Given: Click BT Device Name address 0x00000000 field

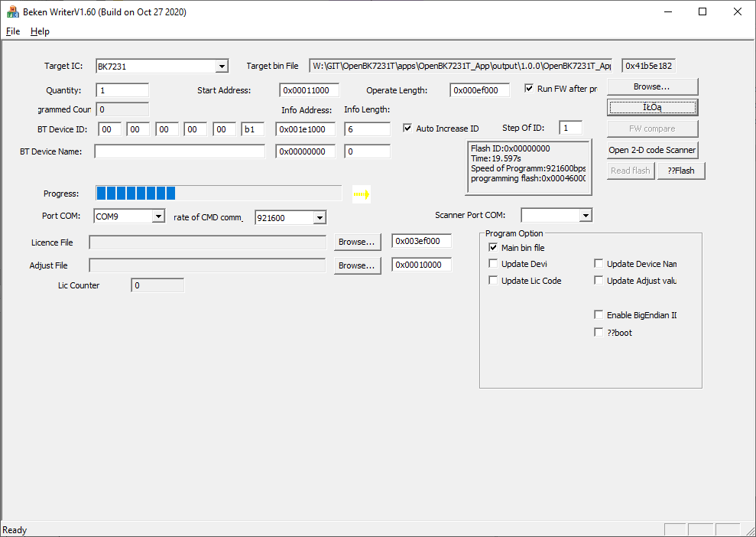Looking at the screenshot, I should [x=306, y=151].
